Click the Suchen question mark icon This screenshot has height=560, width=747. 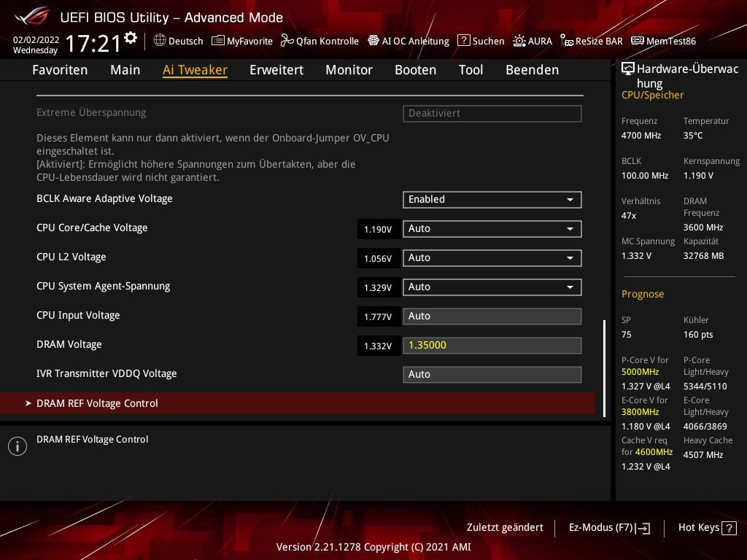coord(463,41)
